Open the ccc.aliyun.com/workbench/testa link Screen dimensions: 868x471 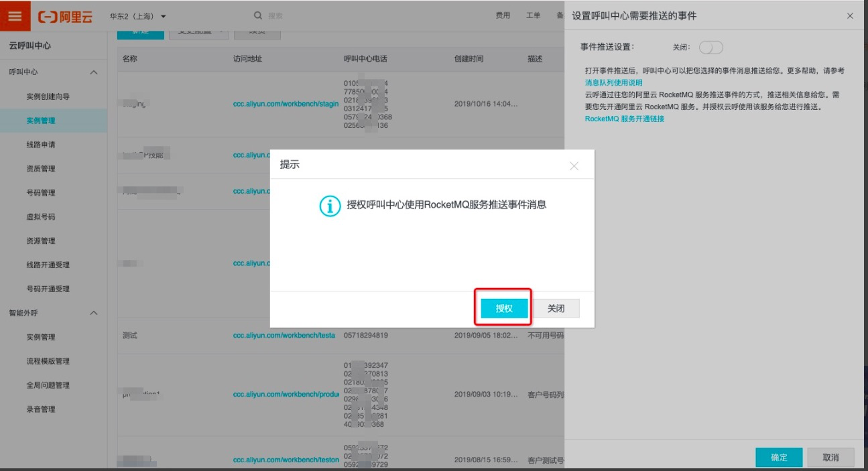tap(284, 335)
